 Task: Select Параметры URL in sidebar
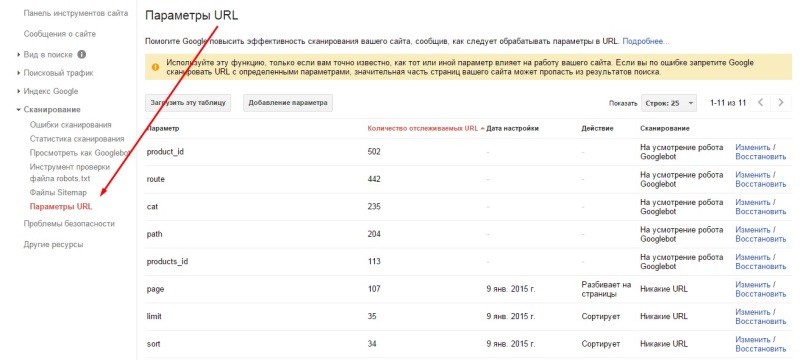coord(61,207)
